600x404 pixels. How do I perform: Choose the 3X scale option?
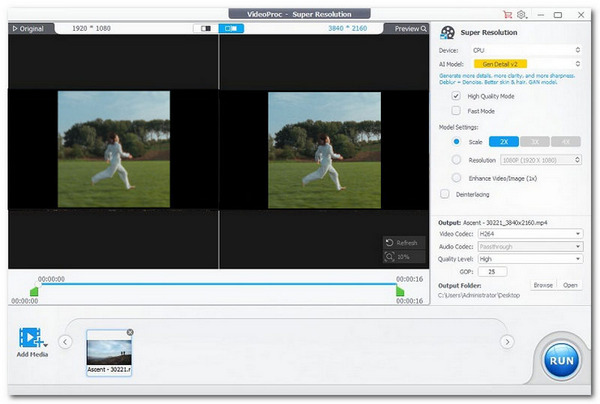535,142
